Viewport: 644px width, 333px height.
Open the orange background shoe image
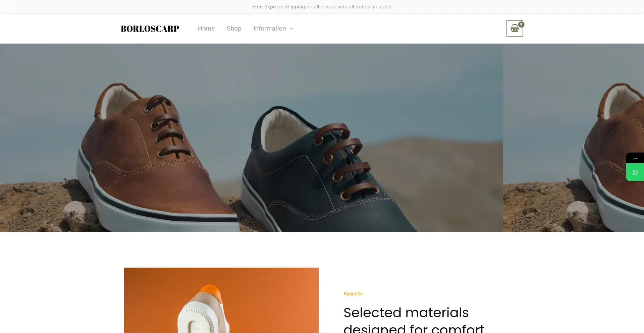(221, 300)
